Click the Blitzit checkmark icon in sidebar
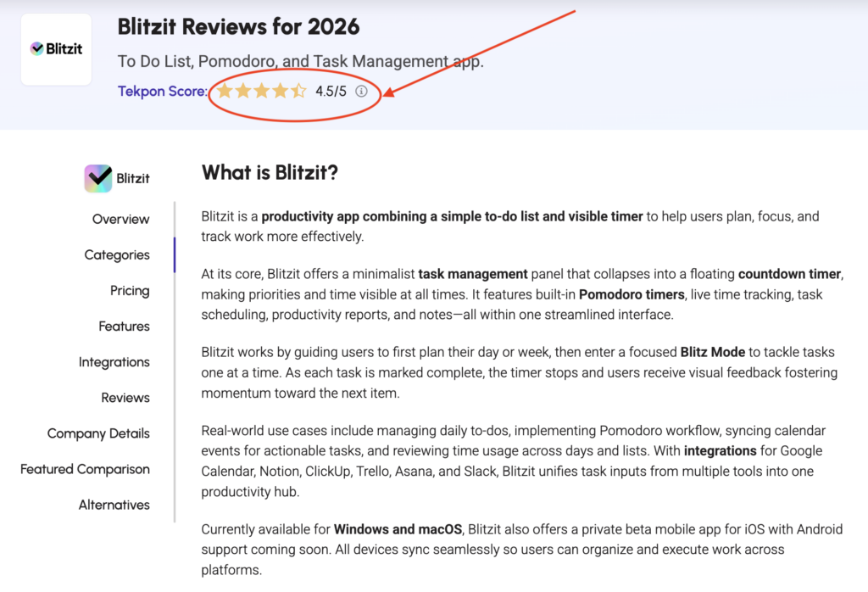The width and height of the screenshot is (868, 592). coord(98,178)
